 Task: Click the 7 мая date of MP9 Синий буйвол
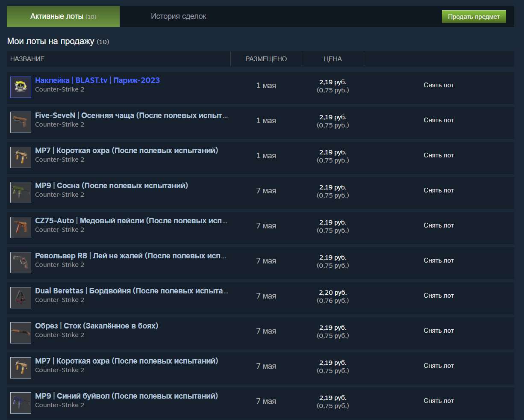[266, 401]
